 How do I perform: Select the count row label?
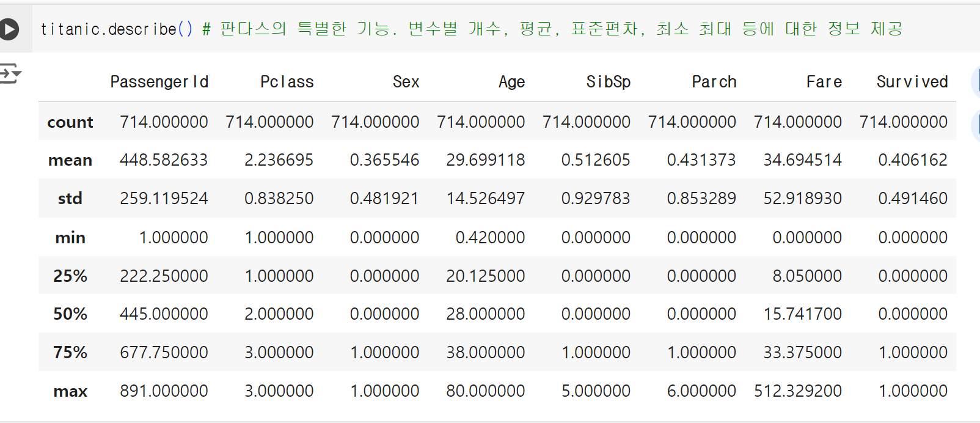point(70,122)
